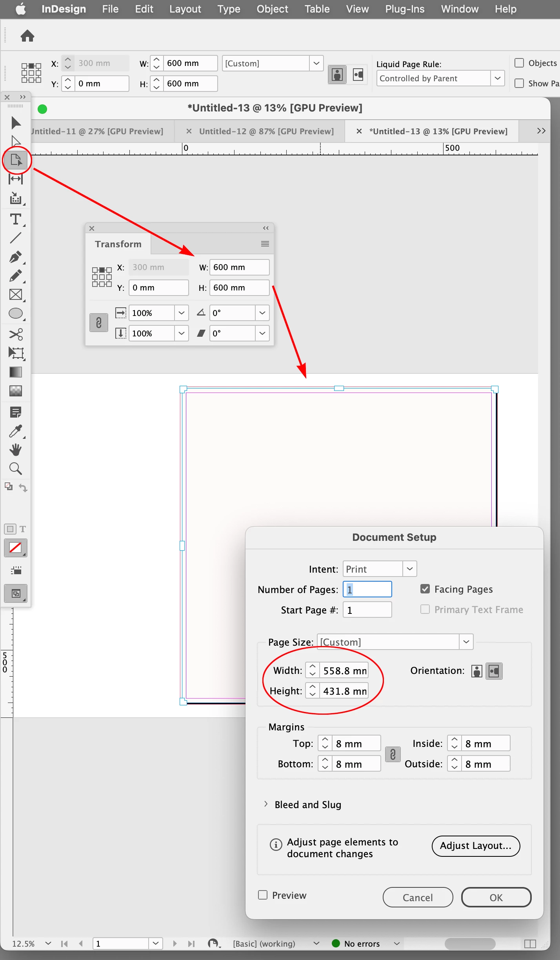Go to next page arrow button

tap(175, 944)
